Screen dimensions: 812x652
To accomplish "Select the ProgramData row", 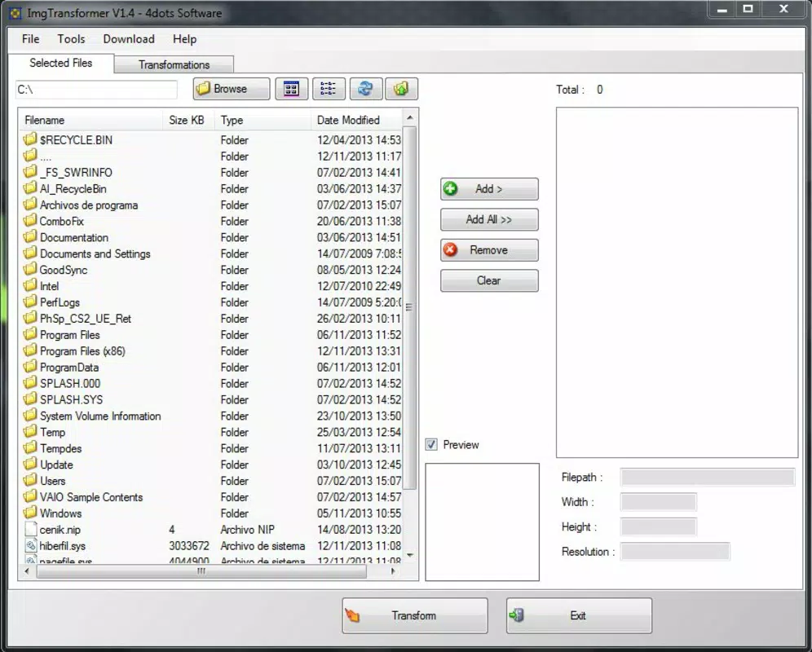I will 211,368.
